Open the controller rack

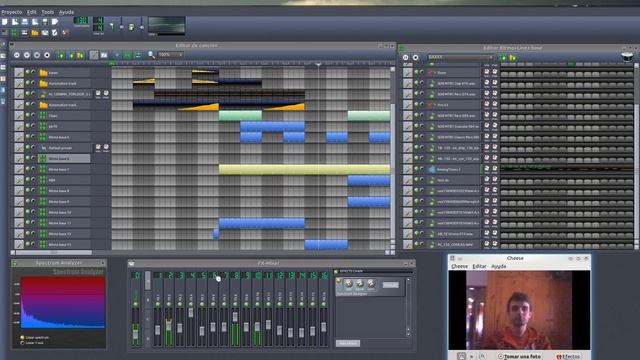coord(65,33)
